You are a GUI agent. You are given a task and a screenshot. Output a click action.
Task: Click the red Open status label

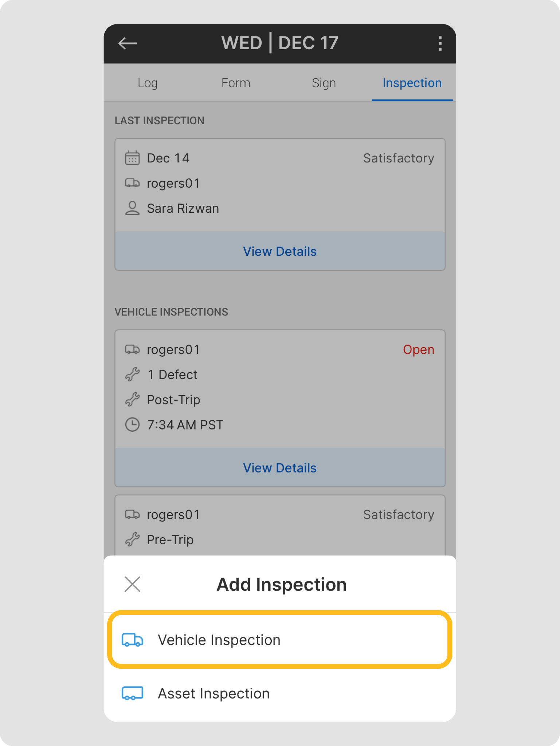[x=418, y=350]
